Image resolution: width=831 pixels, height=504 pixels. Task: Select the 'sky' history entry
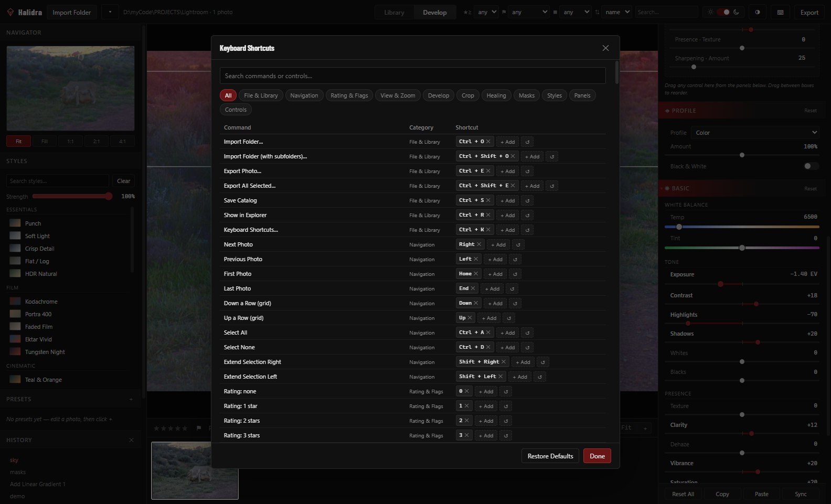click(x=14, y=460)
